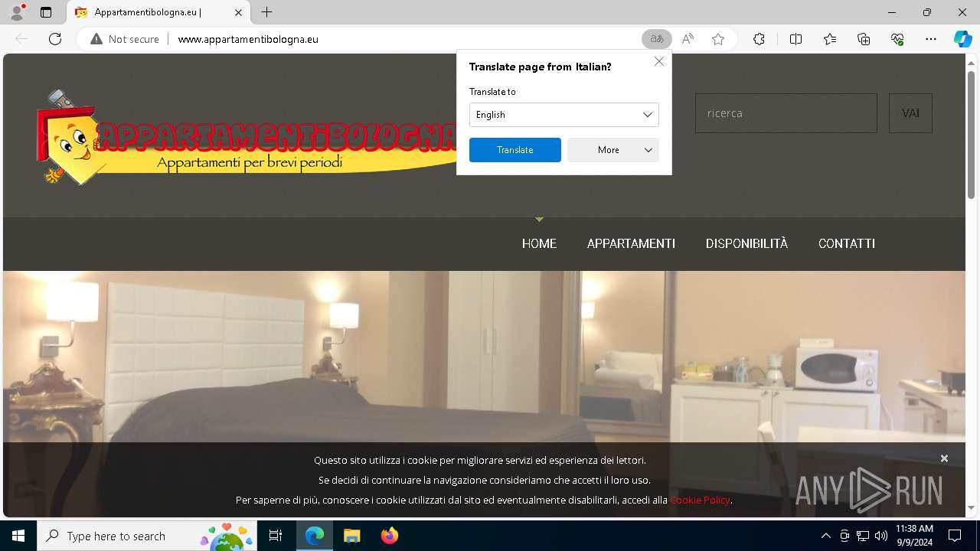
Task: Expand the Translate to language dropdown
Action: [x=564, y=115]
